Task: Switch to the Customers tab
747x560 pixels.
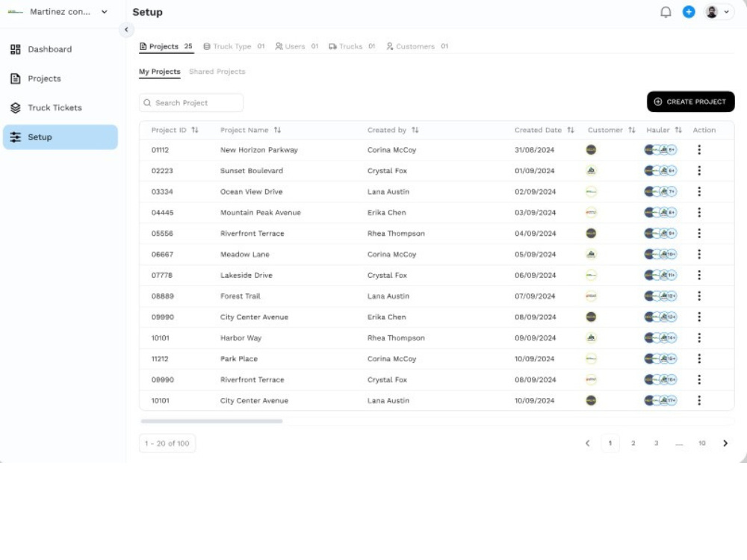Action: click(417, 46)
